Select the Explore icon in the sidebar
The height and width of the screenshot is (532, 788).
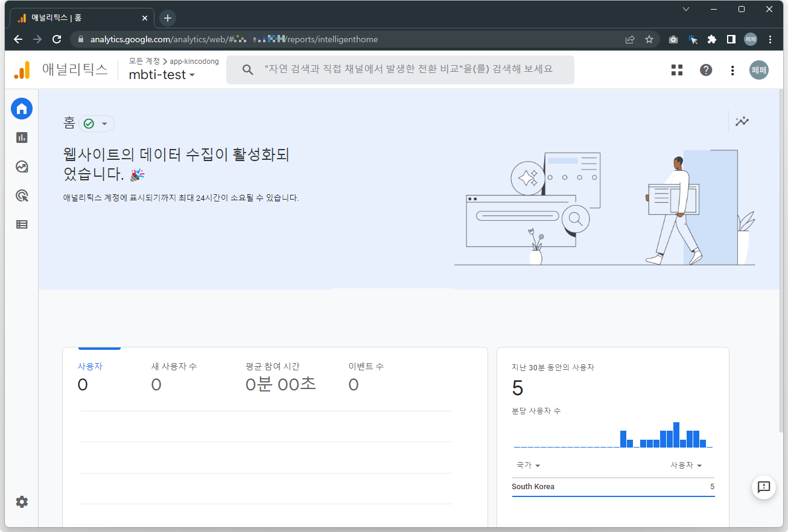(22, 166)
